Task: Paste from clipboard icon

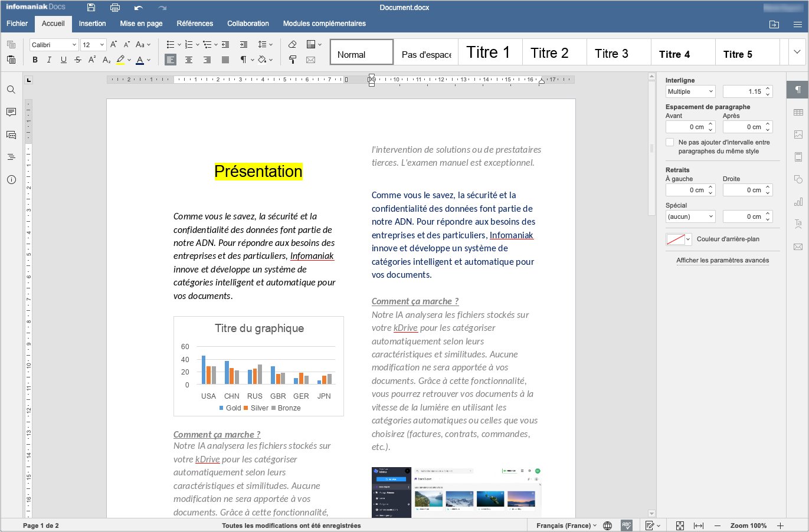Action: pyautogui.click(x=11, y=59)
